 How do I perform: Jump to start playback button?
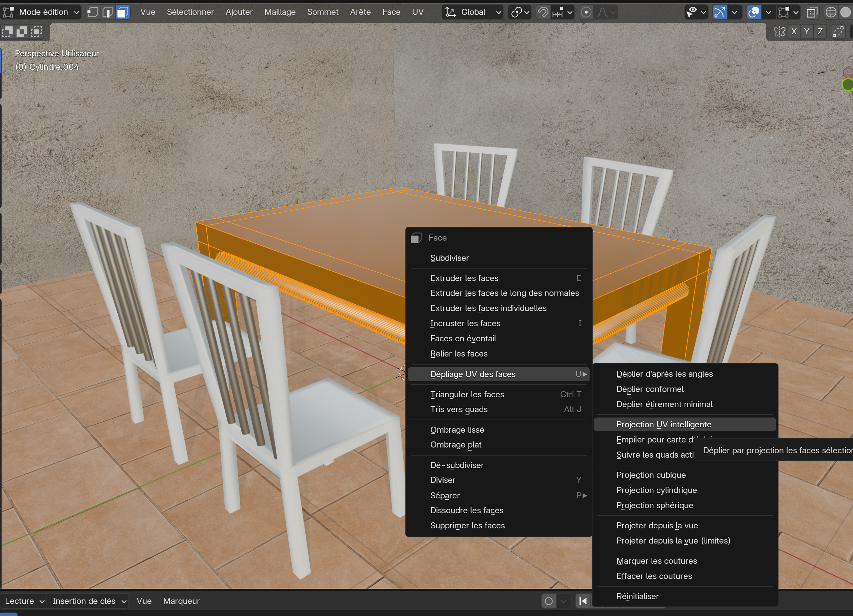[582, 600]
